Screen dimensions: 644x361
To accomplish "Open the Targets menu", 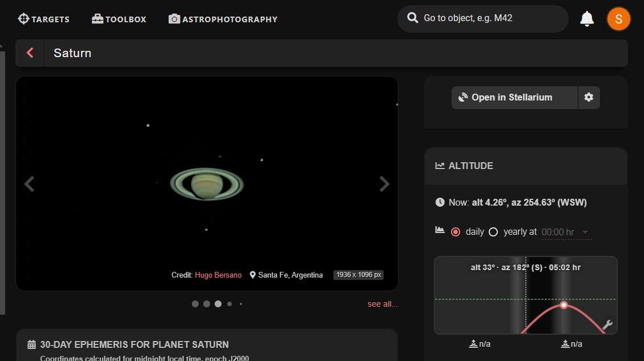I will pyautogui.click(x=43, y=19).
